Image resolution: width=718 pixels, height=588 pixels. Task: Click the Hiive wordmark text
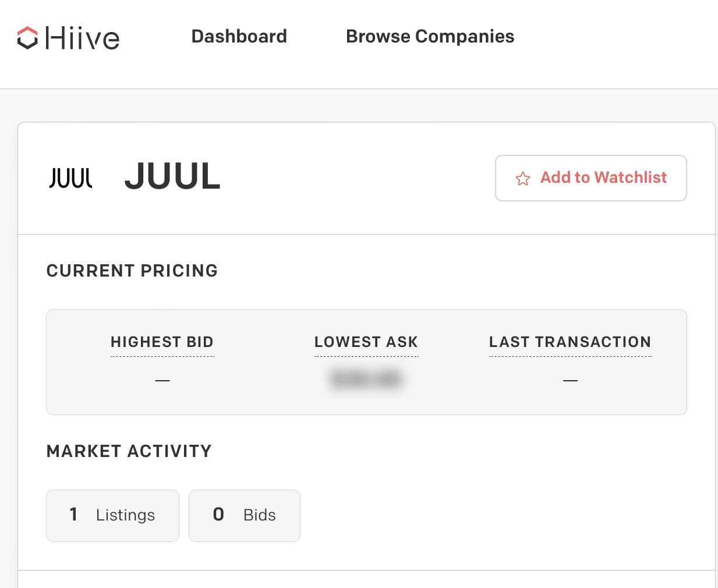click(x=83, y=38)
